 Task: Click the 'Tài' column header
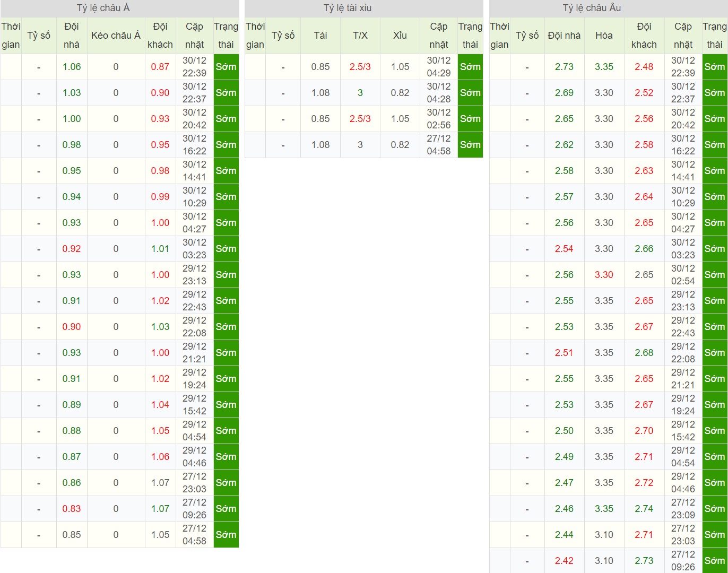tap(320, 36)
